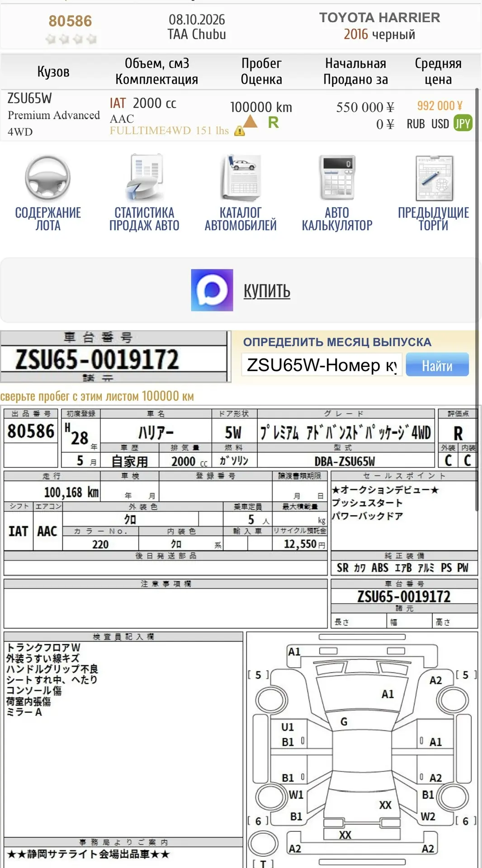Tap the purple chat messenger icon
This screenshot has width=482, height=868.
(x=212, y=290)
